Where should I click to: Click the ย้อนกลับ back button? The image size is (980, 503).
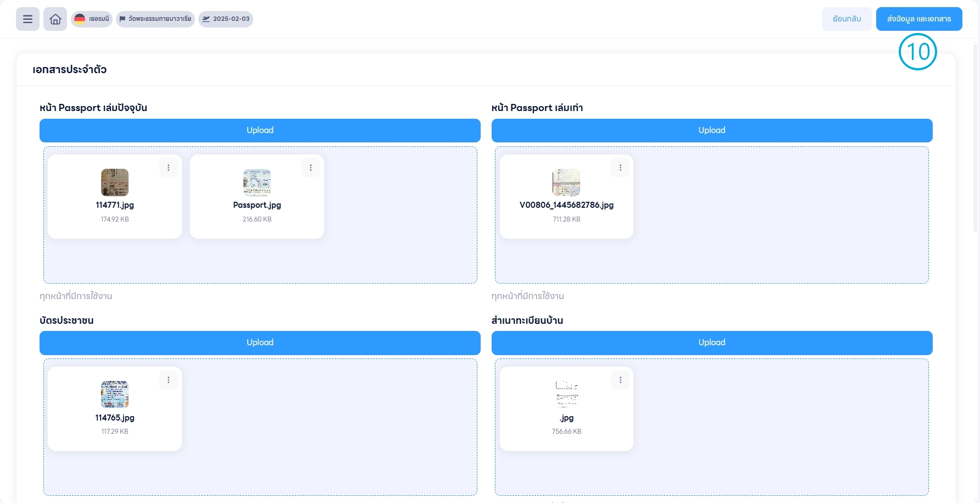(847, 19)
